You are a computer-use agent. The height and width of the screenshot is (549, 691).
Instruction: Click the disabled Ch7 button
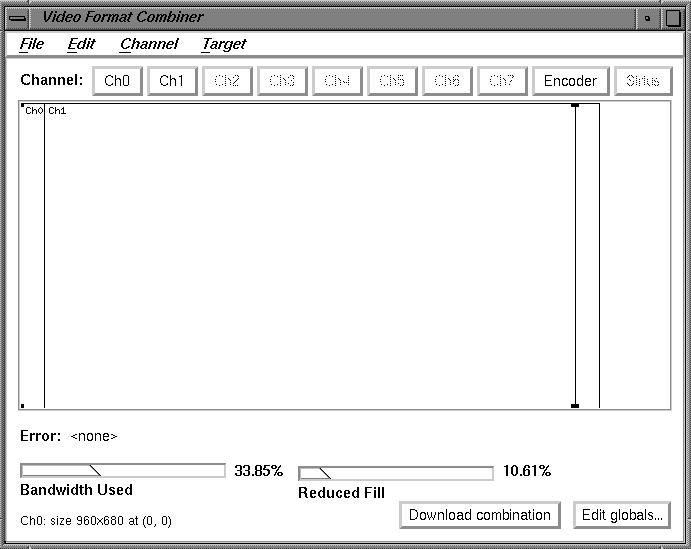pyautogui.click(x=502, y=81)
